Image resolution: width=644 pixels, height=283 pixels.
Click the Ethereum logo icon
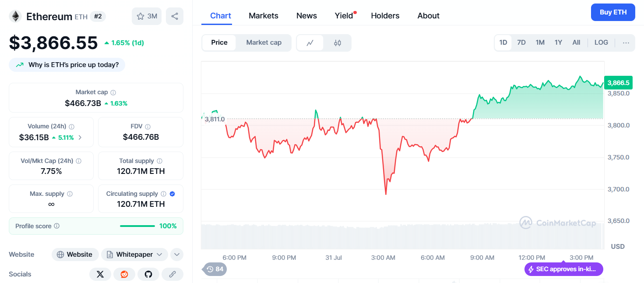16,17
